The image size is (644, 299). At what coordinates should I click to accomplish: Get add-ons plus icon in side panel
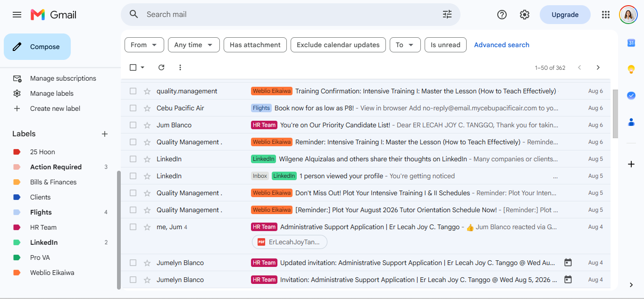pos(631,164)
